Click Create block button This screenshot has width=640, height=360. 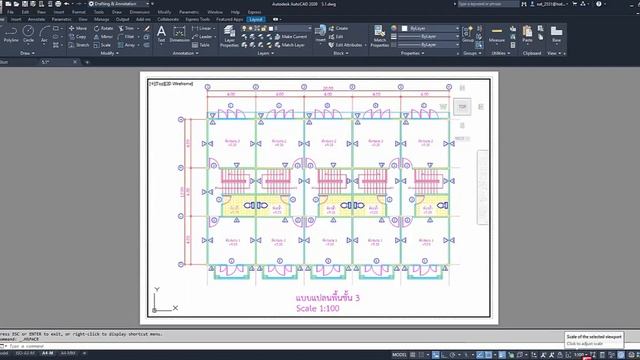[x=338, y=29]
